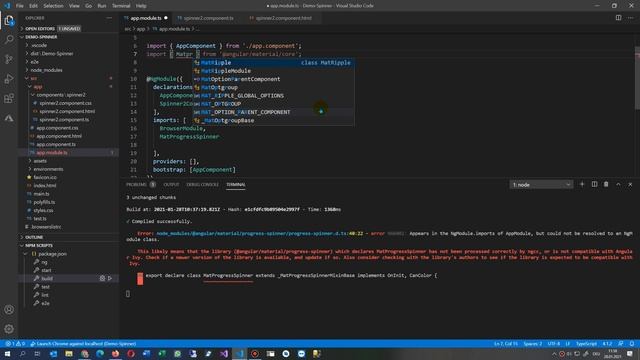Kill the terminal with trash icon

(606, 184)
